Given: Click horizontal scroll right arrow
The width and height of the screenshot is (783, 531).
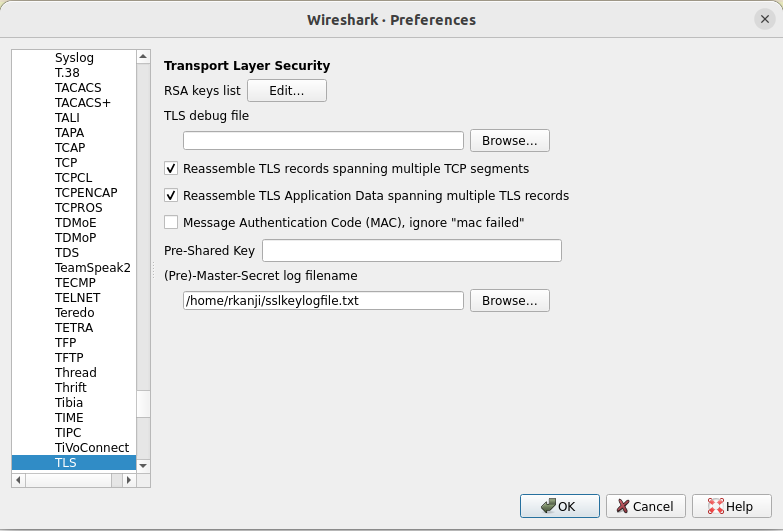Looking at the screenshot, I should pos(129,480).
